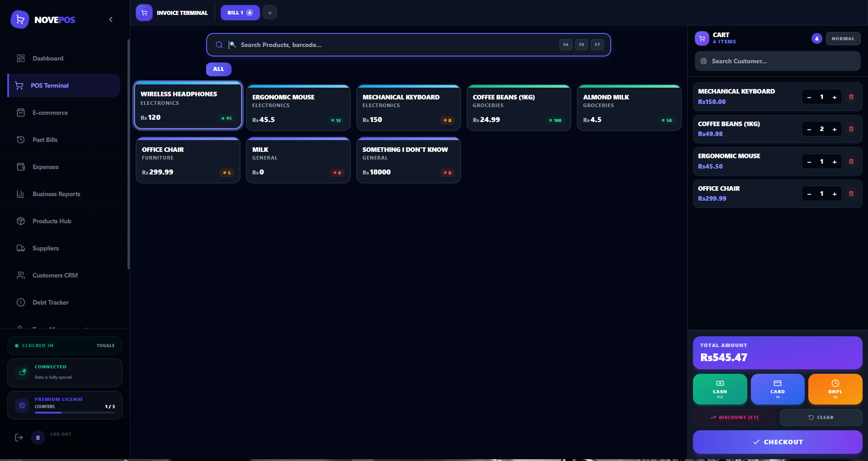Add Coffee Beans (1KG) product card
The image size is (868, 461).
click(x=519, y=108)
